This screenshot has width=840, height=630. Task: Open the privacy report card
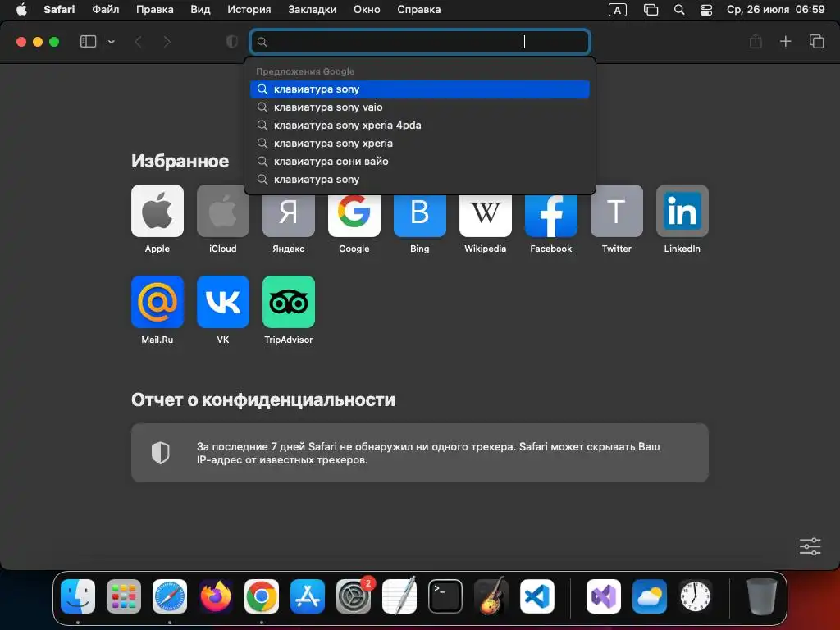420,453
